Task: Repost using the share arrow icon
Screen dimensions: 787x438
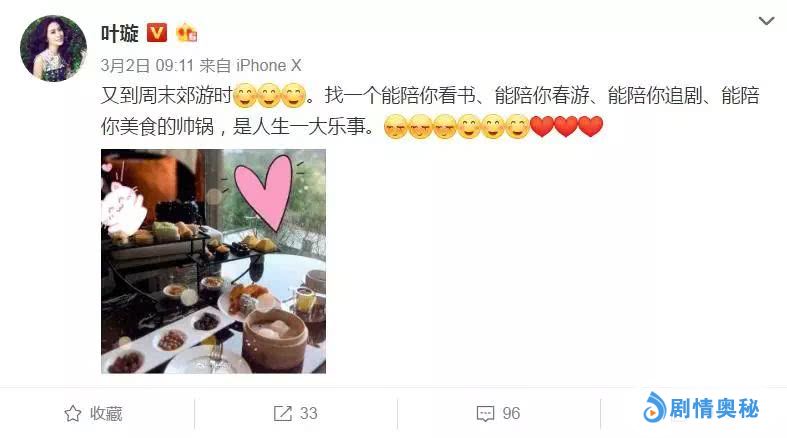Action: point(283,413)
